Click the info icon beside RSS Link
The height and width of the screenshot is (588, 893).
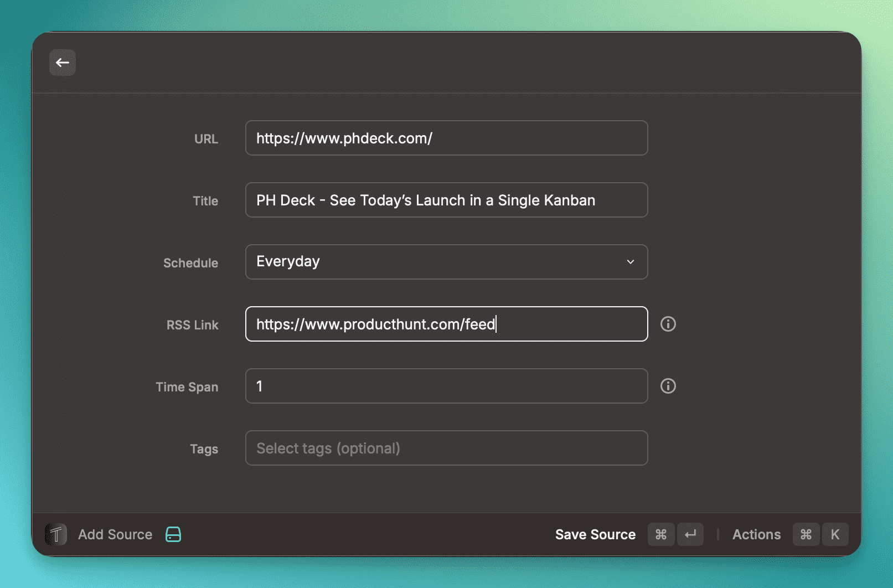(668, 324)
